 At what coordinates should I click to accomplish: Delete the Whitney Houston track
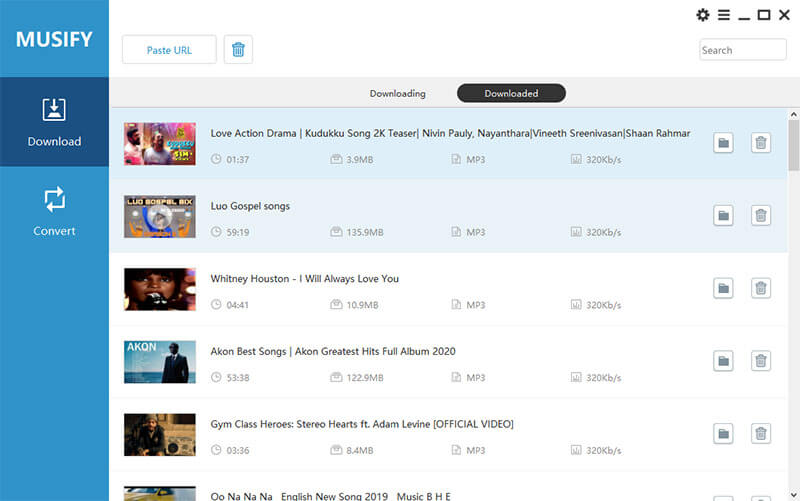[x=761, y=288]
